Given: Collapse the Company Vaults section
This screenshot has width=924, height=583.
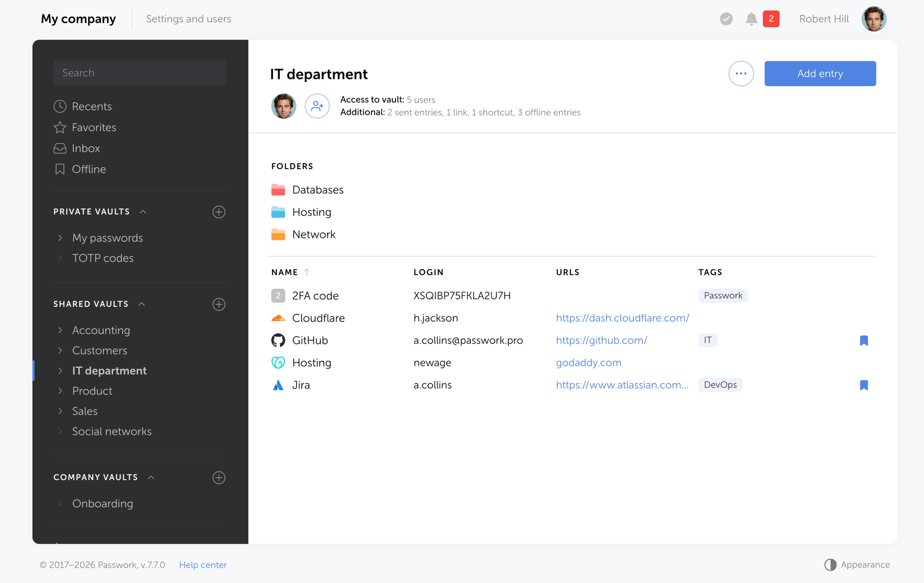Looking at the screenshot, I should pos(151,477).
